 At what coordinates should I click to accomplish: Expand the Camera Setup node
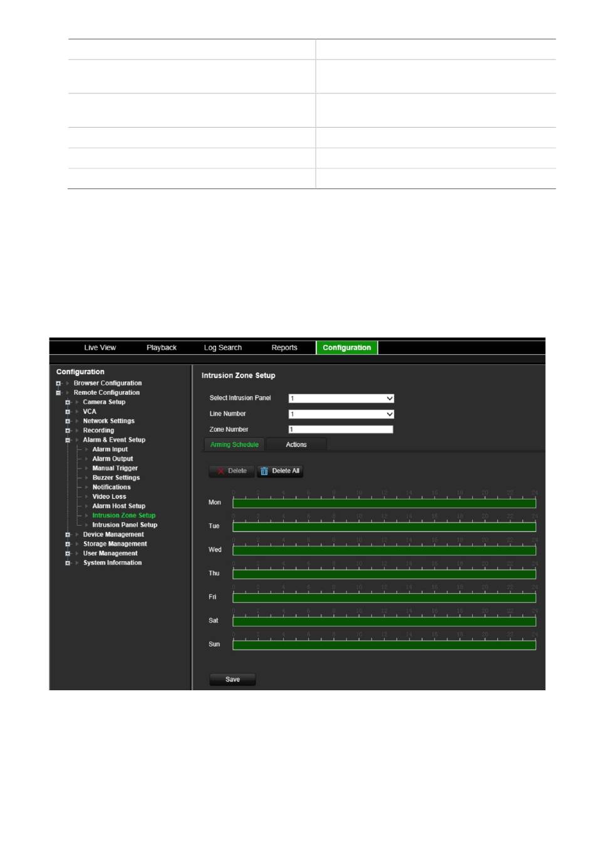[68, 402]
